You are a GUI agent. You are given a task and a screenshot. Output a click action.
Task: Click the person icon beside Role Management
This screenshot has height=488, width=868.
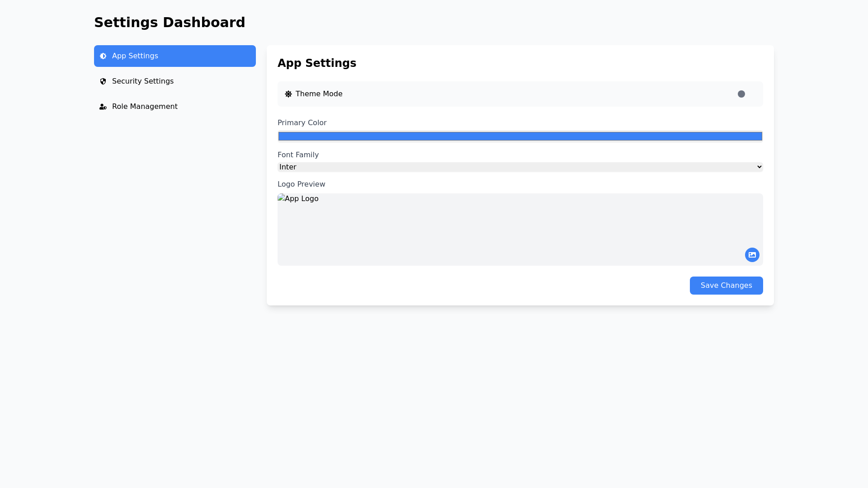(x=104, y=107)
